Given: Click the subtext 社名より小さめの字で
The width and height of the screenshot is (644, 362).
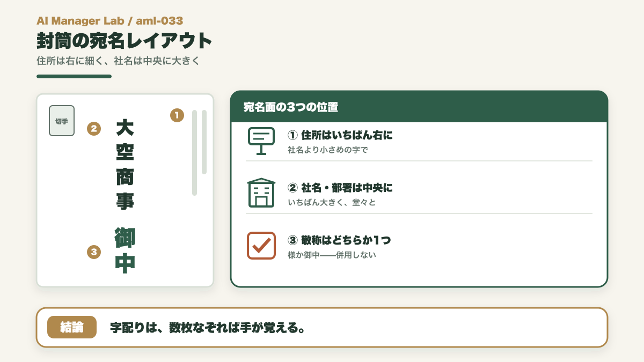Looking at the screenshot, I should pyautogui.click(x=328, y=150).
